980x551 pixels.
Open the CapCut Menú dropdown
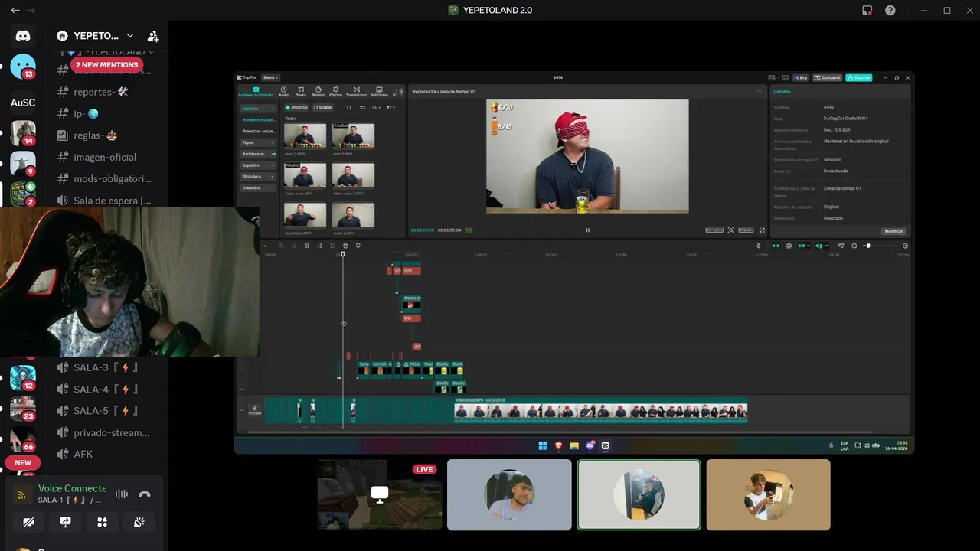[x=270, y=77]
